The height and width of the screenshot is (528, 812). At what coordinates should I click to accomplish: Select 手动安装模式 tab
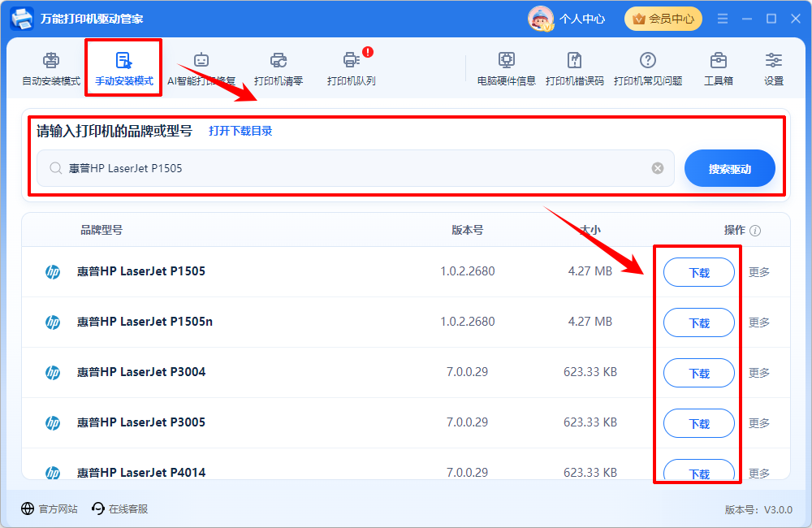(123, 68)
